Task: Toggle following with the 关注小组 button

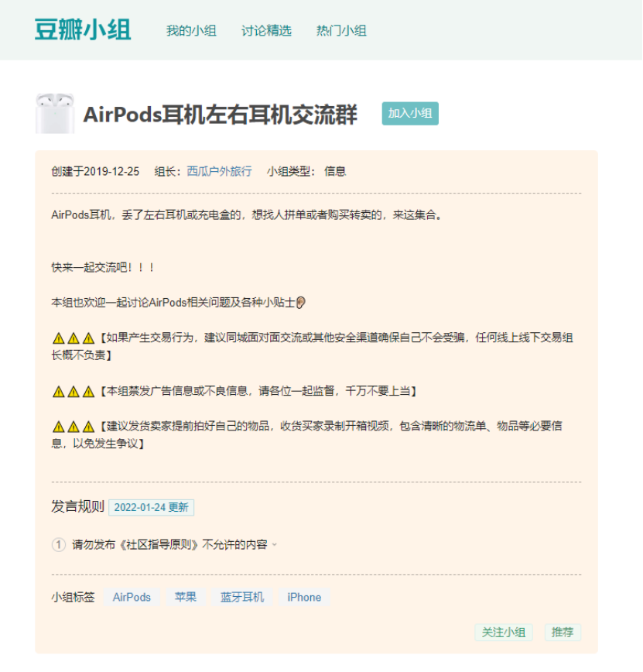Action: click(504, 633)
